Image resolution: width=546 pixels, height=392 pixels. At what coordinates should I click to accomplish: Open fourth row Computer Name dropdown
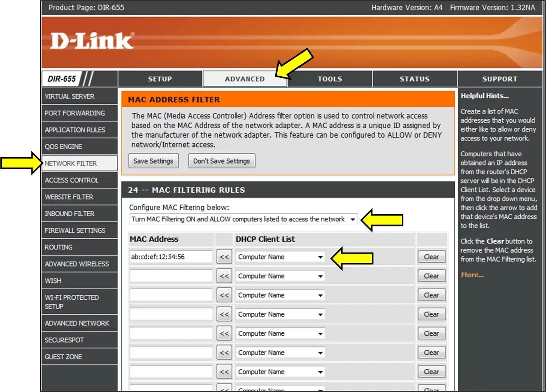[280, 314]
